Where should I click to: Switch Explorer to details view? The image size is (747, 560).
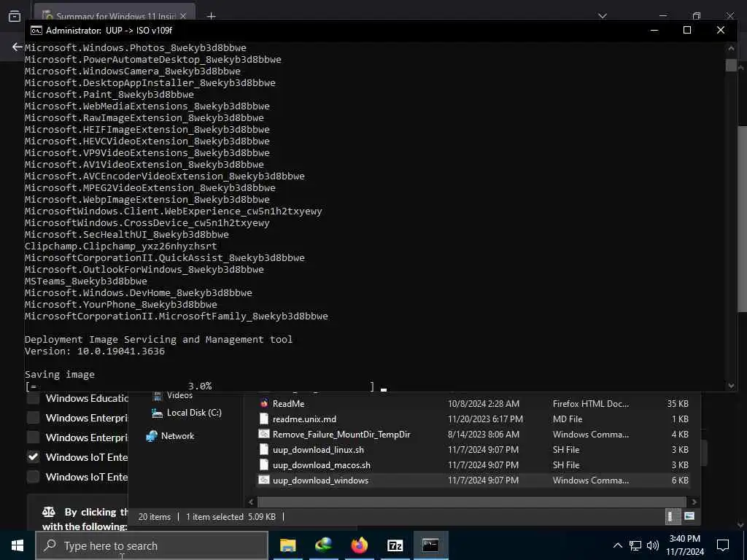pos(670,516)
